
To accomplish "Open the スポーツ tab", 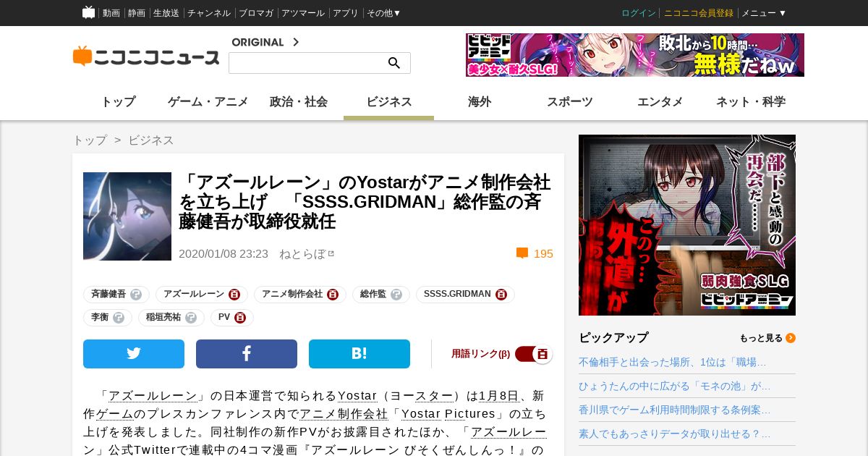I will (x=570, y=102).
